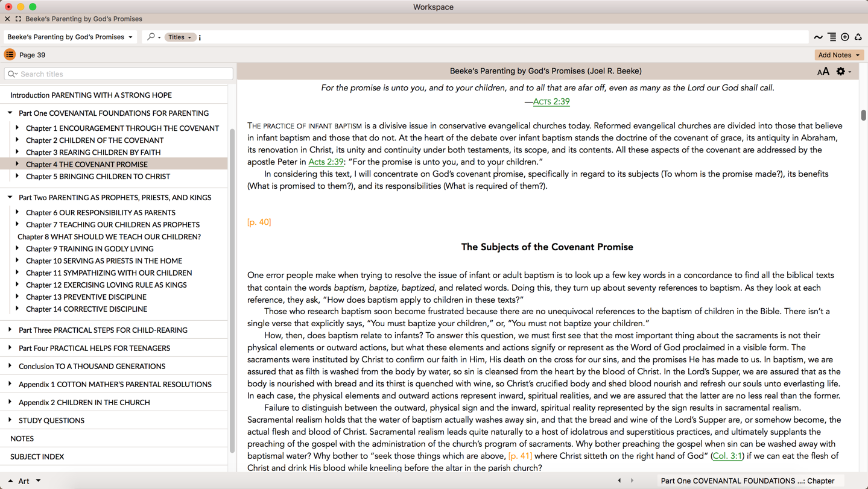The width and height of the screenshot is (868, 489).
Task: Follow the Col. 3:1 scripture link
Action: click(x=727, y=456)
